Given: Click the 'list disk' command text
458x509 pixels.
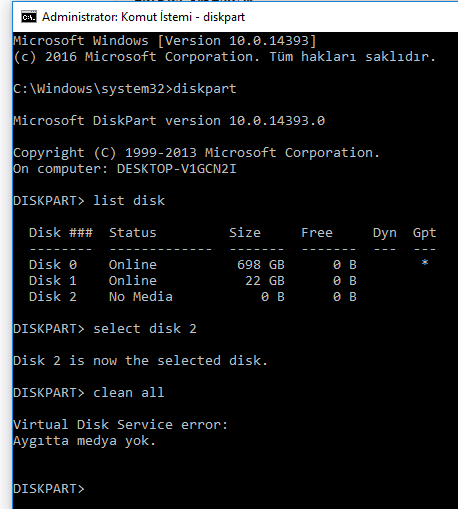Looking at the screenshot, I should tap(129, 200).
